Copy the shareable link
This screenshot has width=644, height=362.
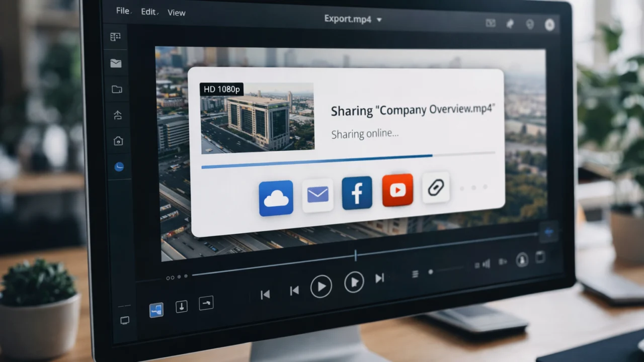pos(435,187)
